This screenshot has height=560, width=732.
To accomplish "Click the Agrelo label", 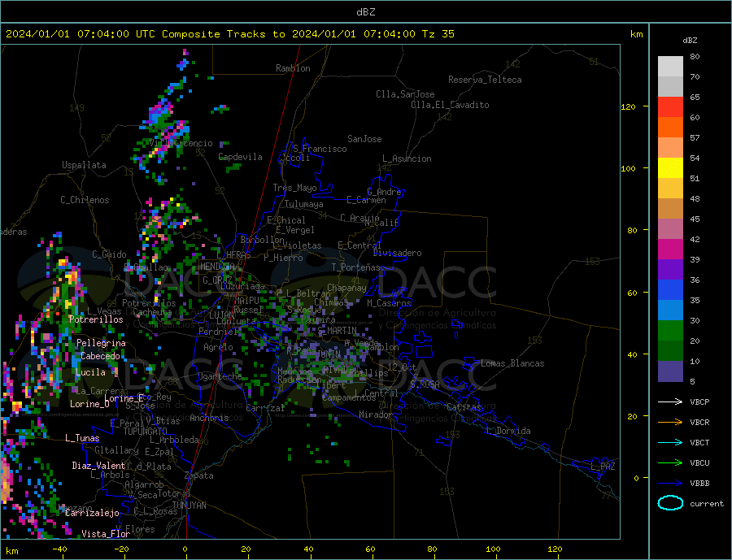I will pyautogui.click(x=218, y=348).
